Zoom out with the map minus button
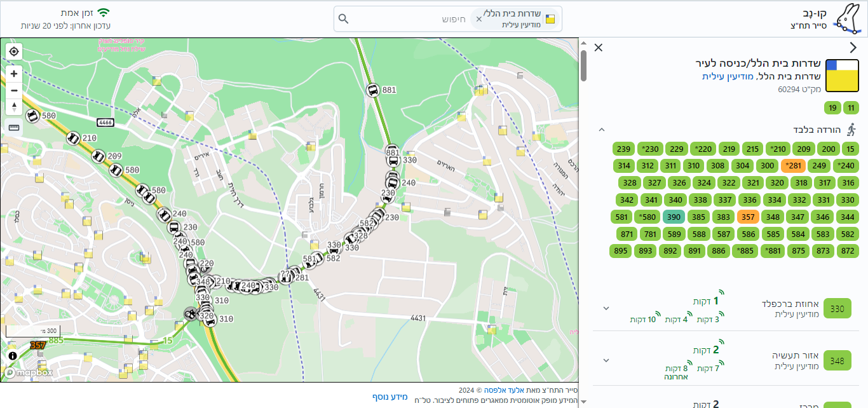868x408 pixels. coord(14,90)
